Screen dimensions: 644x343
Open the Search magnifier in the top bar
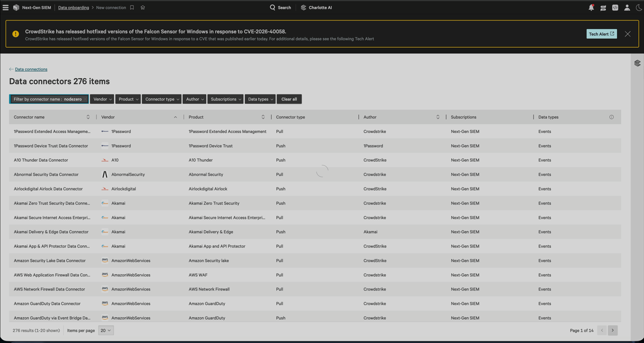(x=280, y=7)
